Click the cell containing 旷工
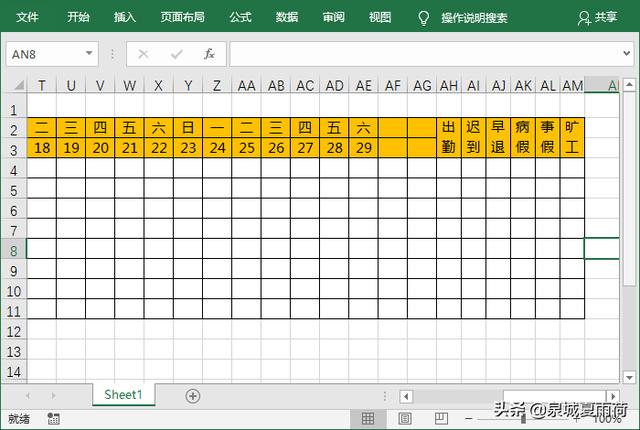The width and height of the screenshot is (640, 430). point(572,137)
